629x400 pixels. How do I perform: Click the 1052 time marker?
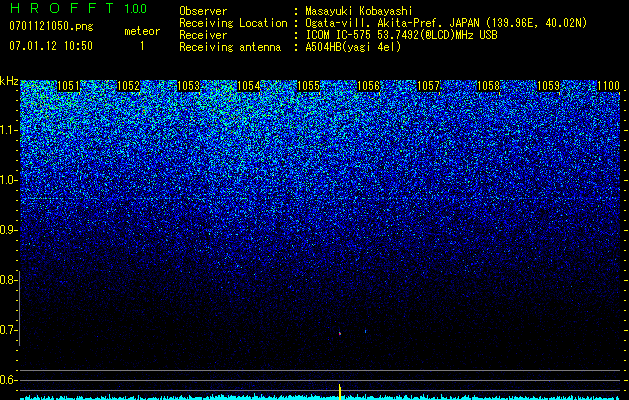tap(128, 86)
